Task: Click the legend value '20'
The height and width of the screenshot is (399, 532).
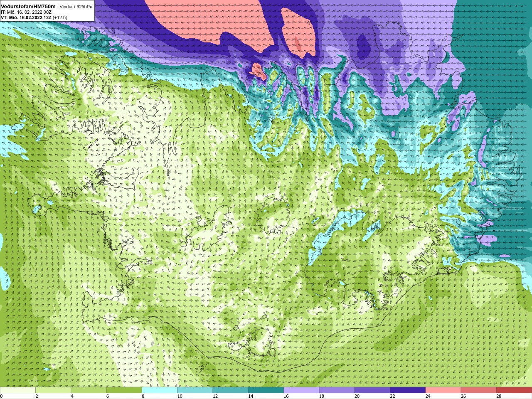Action: (x=357, y=396)
